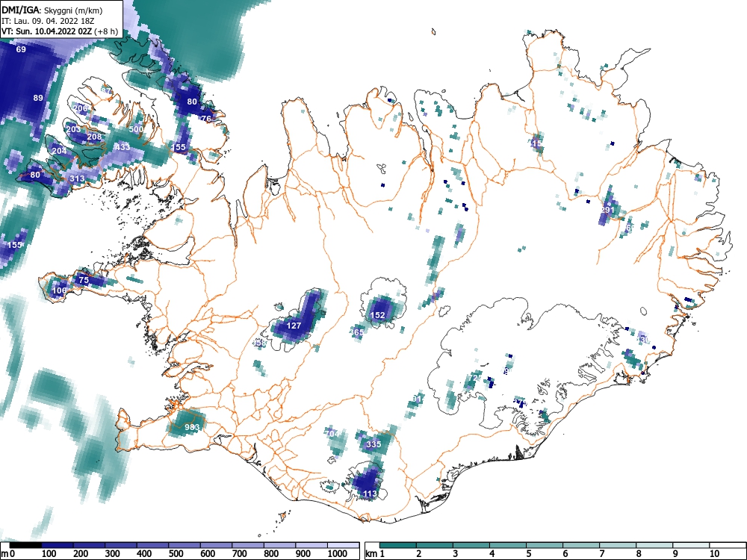The height and width of the screenshot is (560, 747).
Task: Click the visibility value '69' over the sea
Action: click(x=21, y=49)
